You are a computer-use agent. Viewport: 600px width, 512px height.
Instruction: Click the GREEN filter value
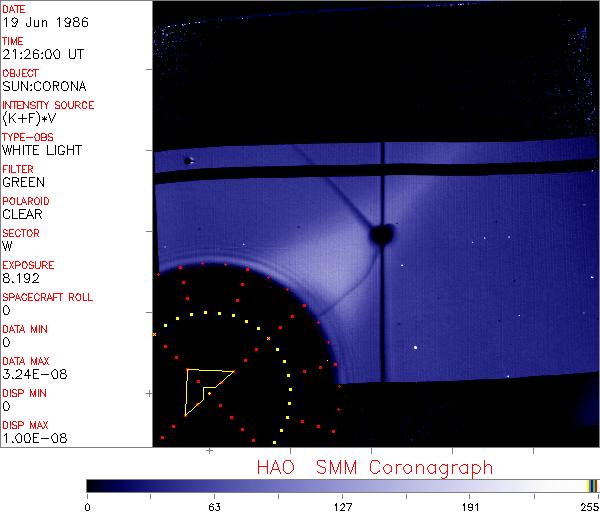pyautogui.click(x=23, y=182)
